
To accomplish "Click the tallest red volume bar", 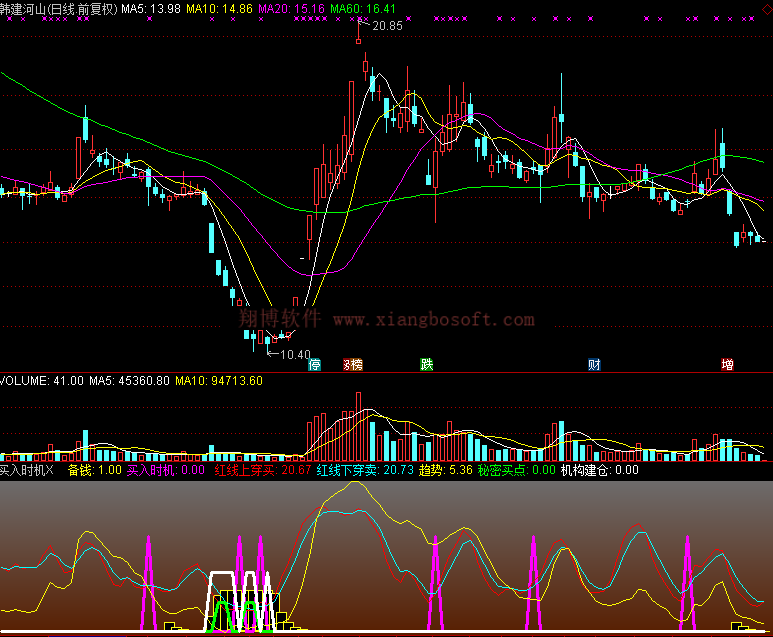I will (358, 426).
